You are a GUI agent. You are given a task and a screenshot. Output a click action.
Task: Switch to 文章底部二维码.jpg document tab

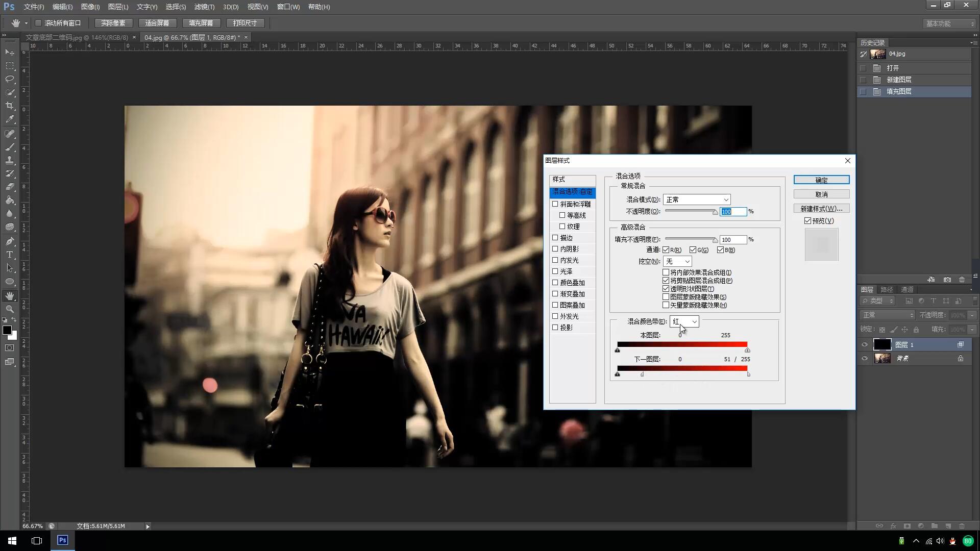click(77, 37)
